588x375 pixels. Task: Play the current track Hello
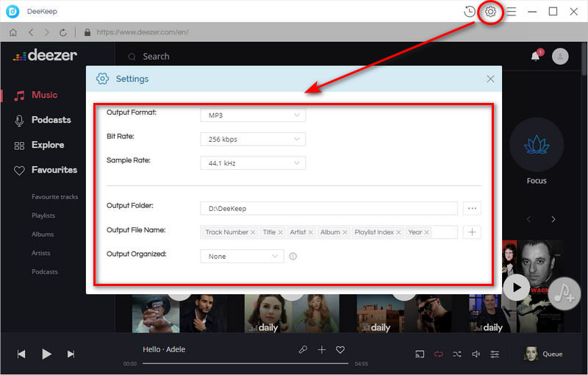click(x=46, y=354)
